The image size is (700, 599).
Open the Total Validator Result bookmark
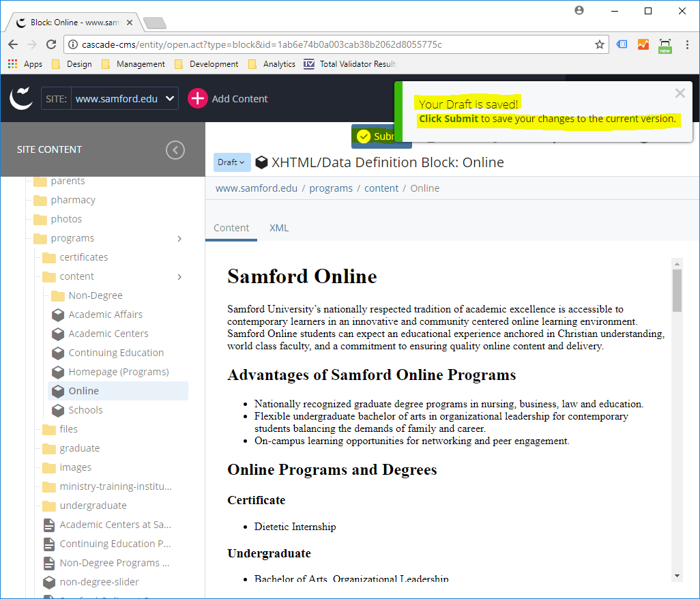click(351, 64)
